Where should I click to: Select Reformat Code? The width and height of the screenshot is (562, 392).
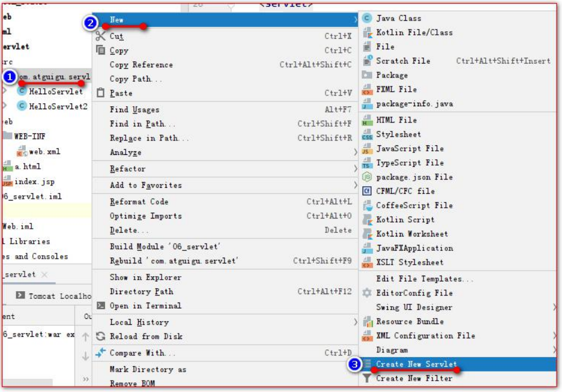pos(225,201)
